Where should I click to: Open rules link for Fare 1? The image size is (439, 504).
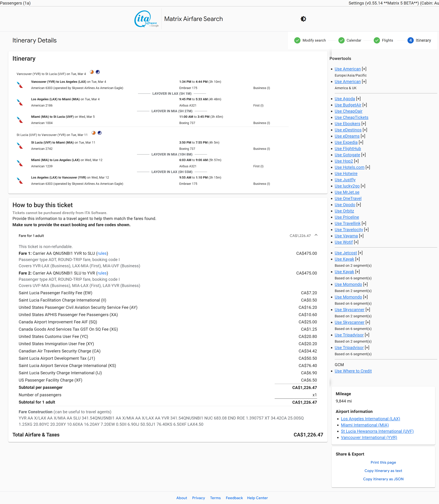[102, 253]
